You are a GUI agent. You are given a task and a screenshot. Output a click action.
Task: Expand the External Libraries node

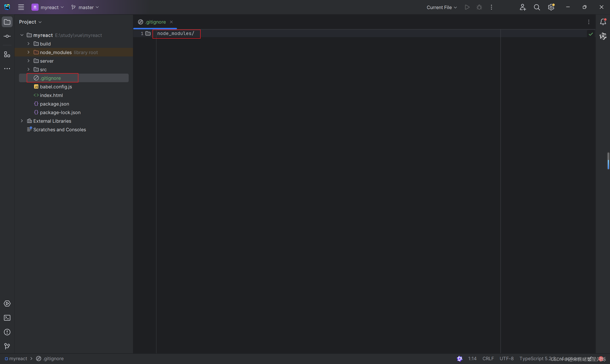pyautogui.click(x=22, y=121)
